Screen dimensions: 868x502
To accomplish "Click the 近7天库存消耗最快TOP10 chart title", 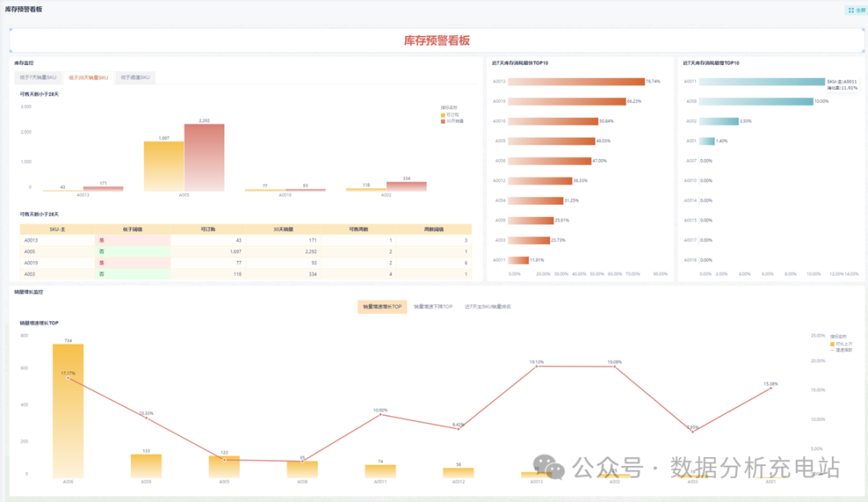I will 520,63.
